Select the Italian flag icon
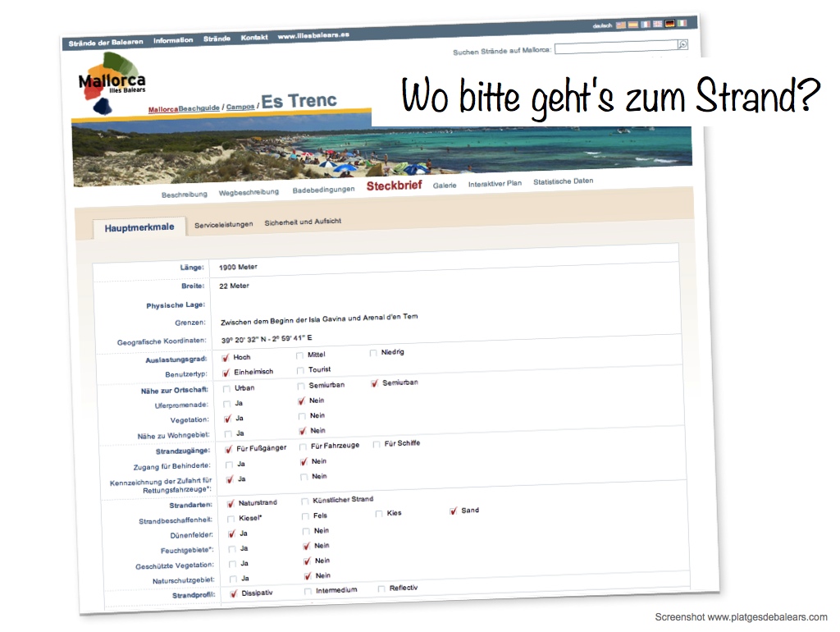This screenshot has width=840, height=632. point(682,23)
